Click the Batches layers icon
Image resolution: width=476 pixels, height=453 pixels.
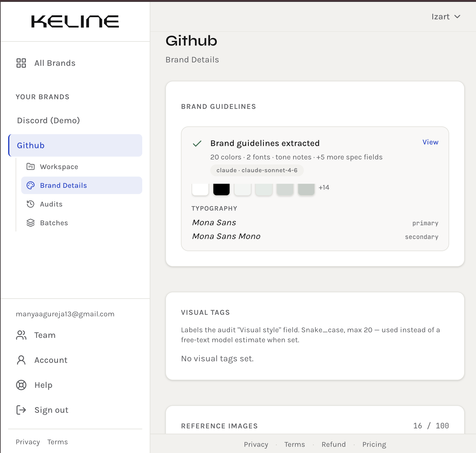[31, 223]
